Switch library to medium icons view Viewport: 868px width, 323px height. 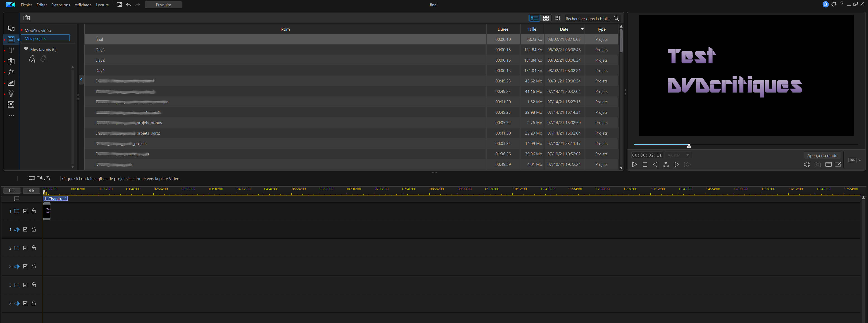pos(546,18)
